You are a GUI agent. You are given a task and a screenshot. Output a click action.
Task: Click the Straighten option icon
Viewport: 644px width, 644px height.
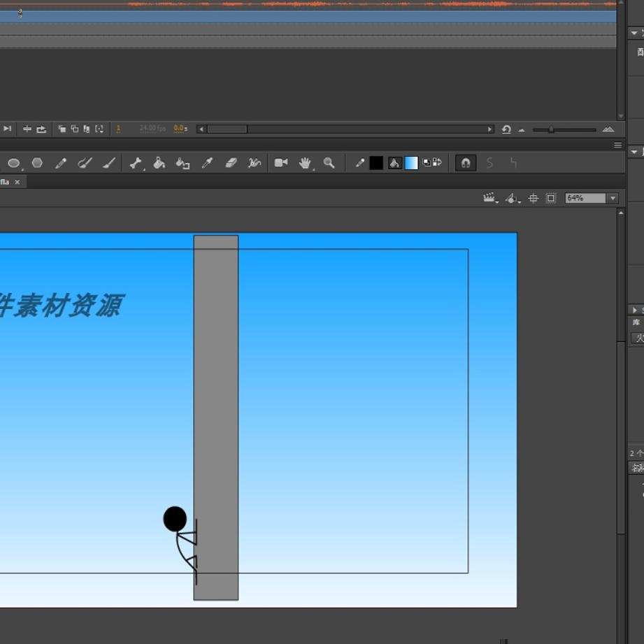[x=513, y=163]
